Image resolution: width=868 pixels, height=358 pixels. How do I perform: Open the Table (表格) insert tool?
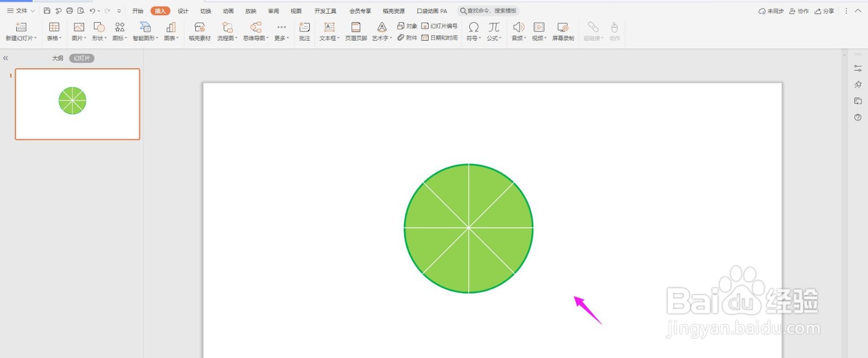tap(54, 31)
